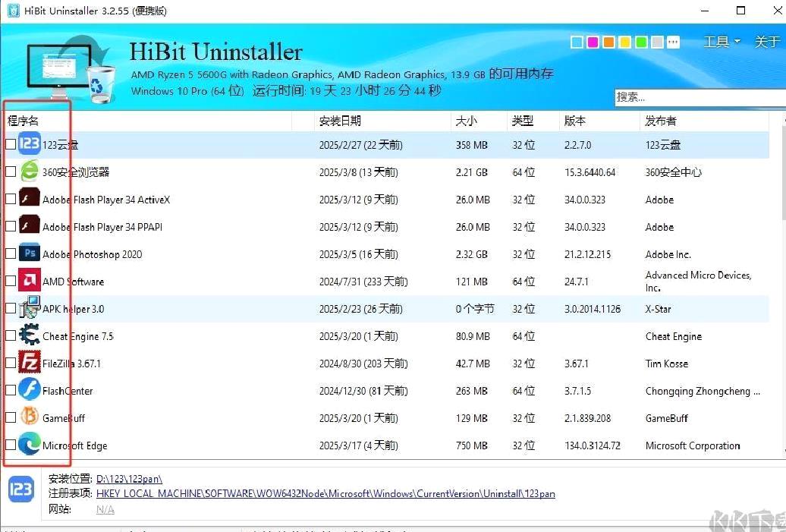Click the N/A website link
The image size is (786, 532).
tap(105, 509)
